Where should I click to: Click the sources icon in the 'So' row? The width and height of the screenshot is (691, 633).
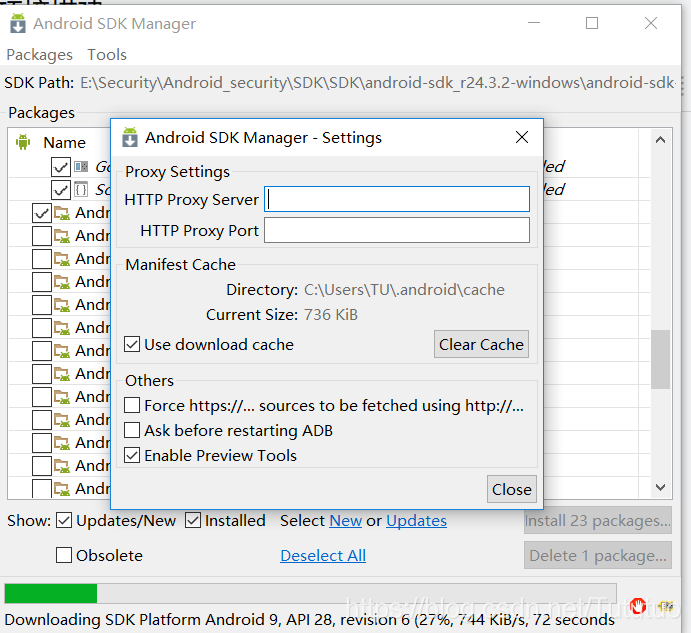coord(81,190)
